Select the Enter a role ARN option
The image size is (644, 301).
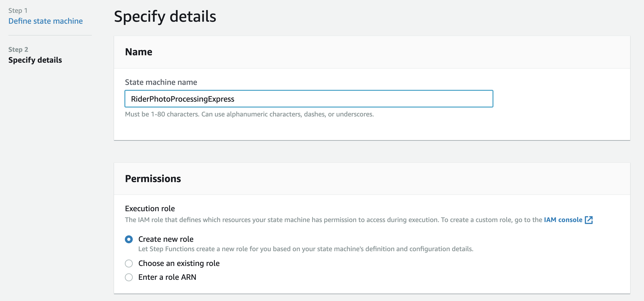click(x=129, y=277)
